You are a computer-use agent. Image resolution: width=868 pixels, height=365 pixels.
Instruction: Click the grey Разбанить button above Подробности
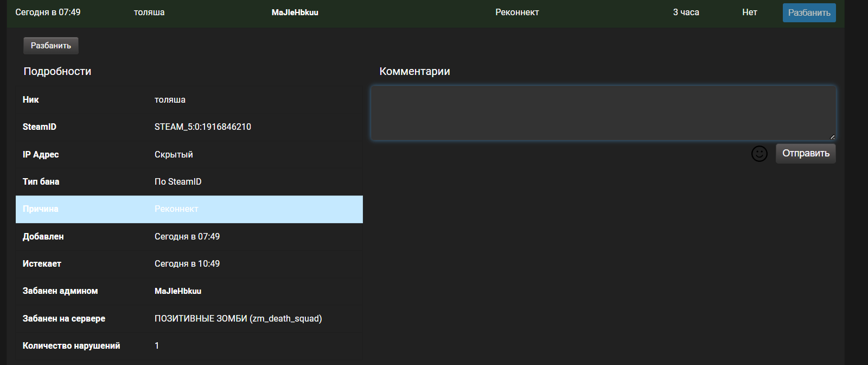pyautogui.click(x=51, y=46)
